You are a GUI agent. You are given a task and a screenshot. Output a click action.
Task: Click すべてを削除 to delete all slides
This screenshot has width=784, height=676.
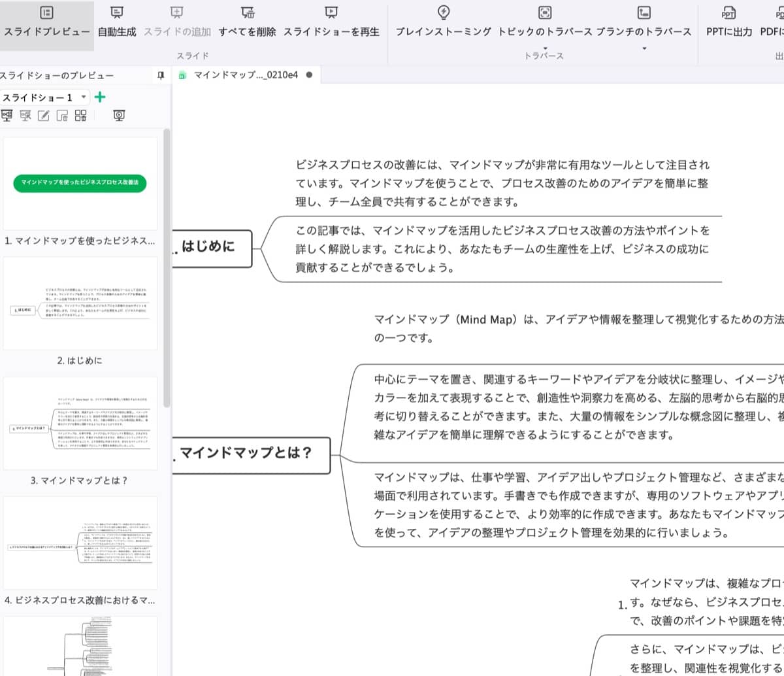[249, 20]
